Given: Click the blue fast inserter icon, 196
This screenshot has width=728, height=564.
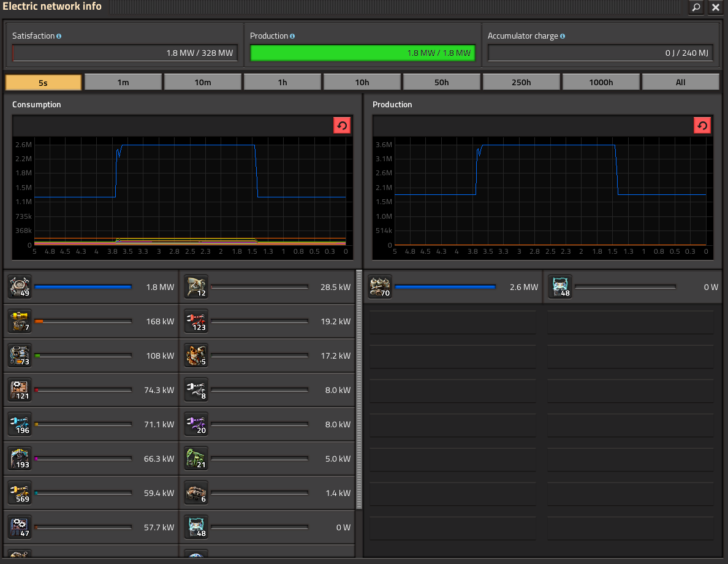Looking at the screenshot, I should point(20,424).
